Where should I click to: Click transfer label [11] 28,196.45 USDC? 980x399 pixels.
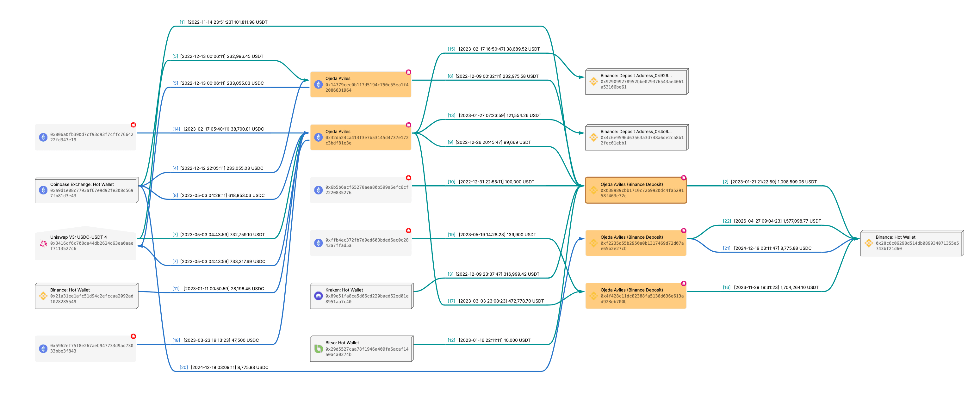(218, 289)
